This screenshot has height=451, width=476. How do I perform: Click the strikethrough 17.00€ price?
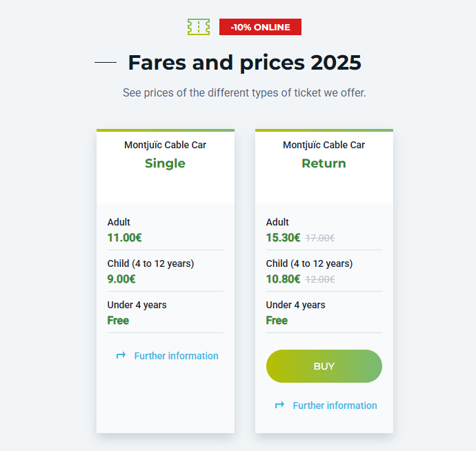(x=320, y=238)
